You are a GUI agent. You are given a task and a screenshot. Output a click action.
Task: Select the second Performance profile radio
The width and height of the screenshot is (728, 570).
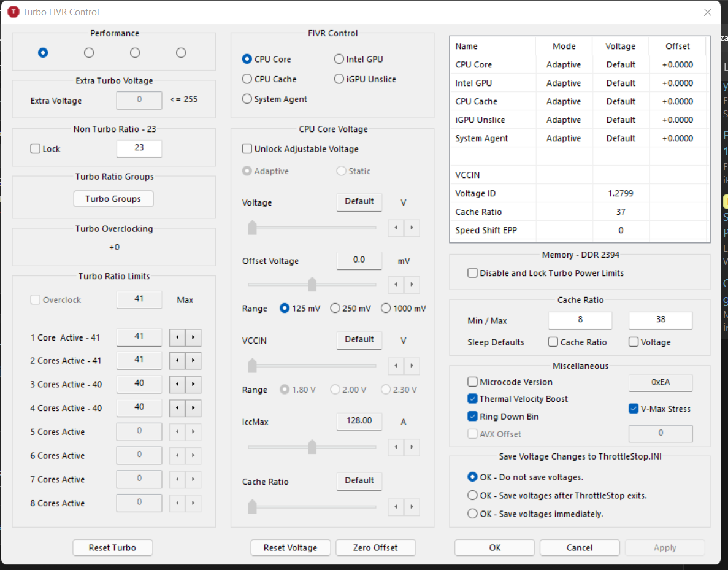point(89,53)
